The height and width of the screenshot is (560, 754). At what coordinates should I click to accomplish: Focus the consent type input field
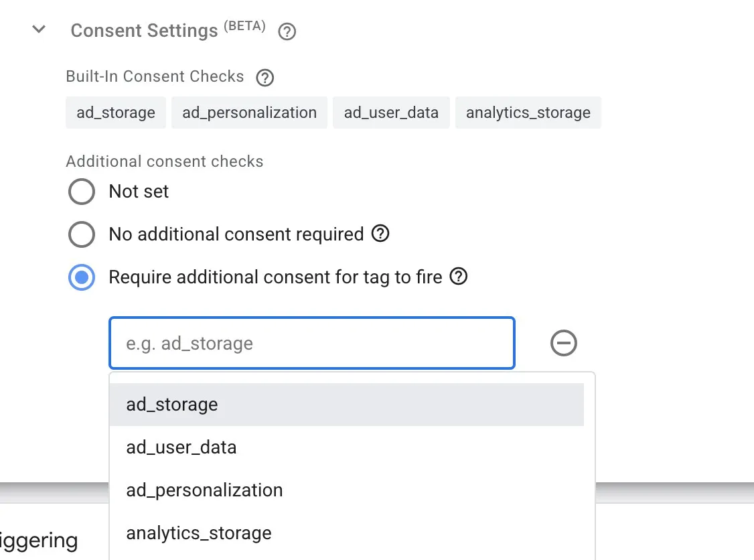pos(312,343)
